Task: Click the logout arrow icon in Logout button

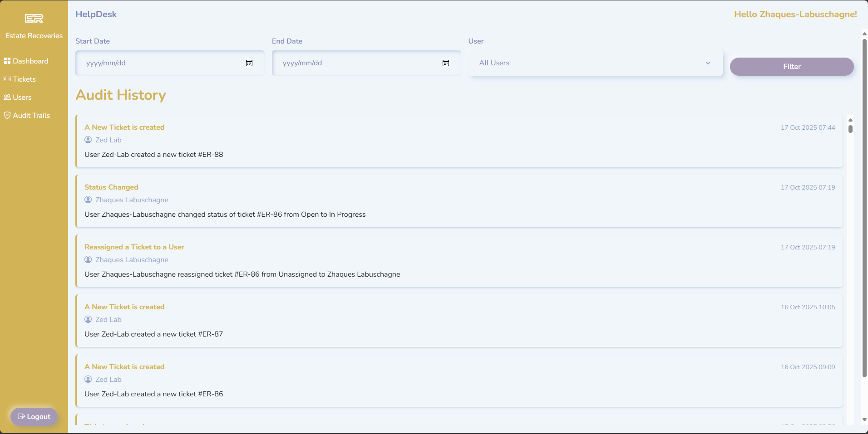Action: tap(22, 416)
